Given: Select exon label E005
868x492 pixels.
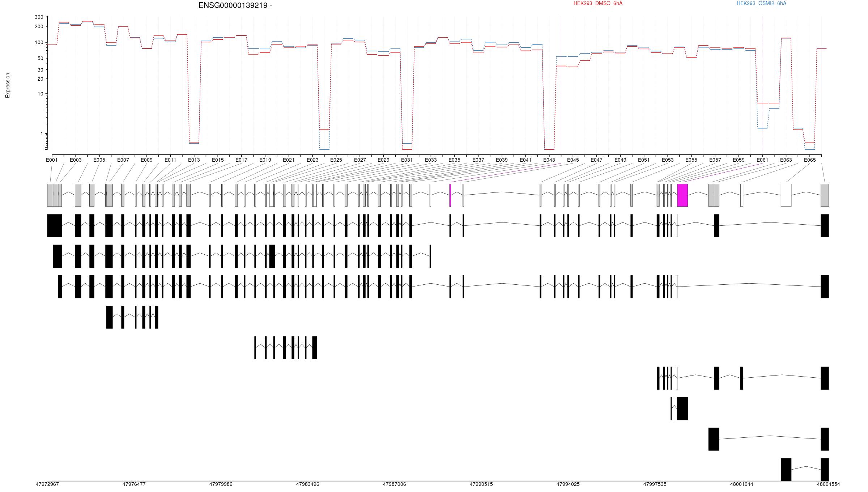Looking at the screenshot, I should click(99, 160).
